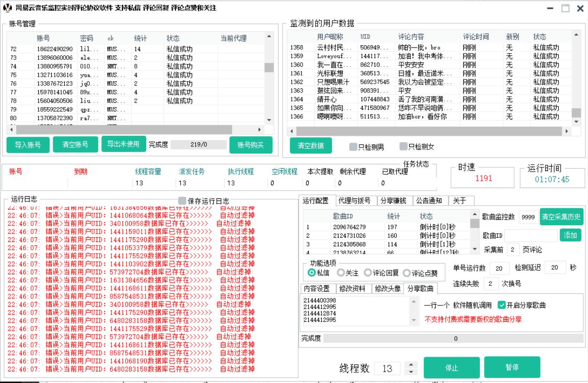Click the 导入账号 button

pos(28,145)
